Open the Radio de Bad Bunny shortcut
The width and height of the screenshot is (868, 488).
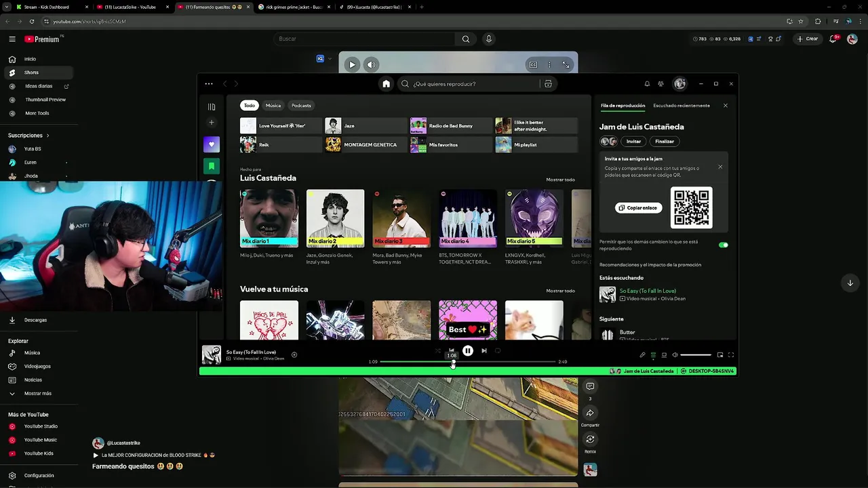tap(450, 126)
